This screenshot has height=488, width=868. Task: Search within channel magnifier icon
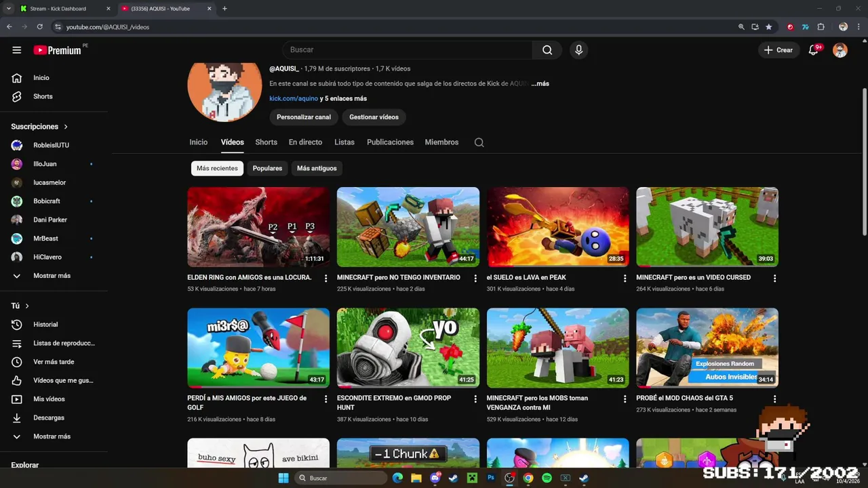(x=479, y=142)
